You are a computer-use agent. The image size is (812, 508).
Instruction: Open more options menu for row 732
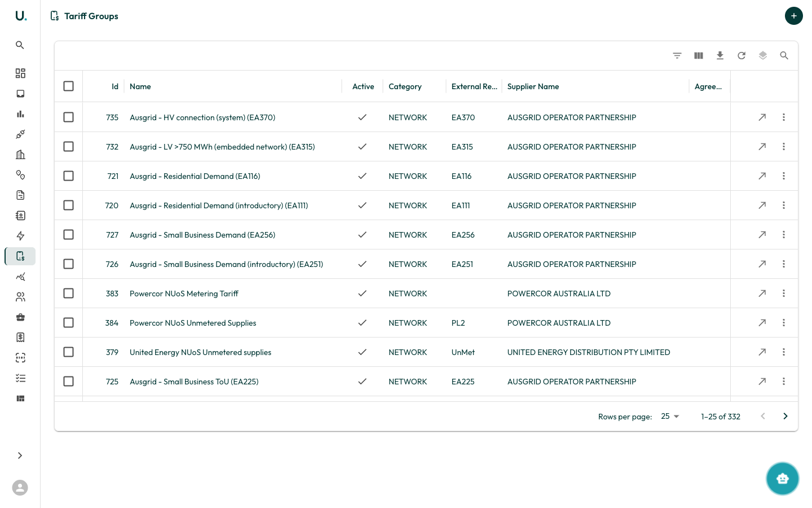[x=784, y=147]
